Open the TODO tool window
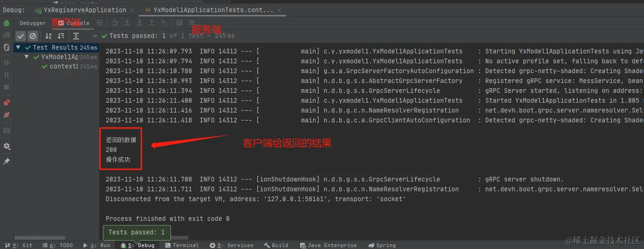 pos(57,245)
